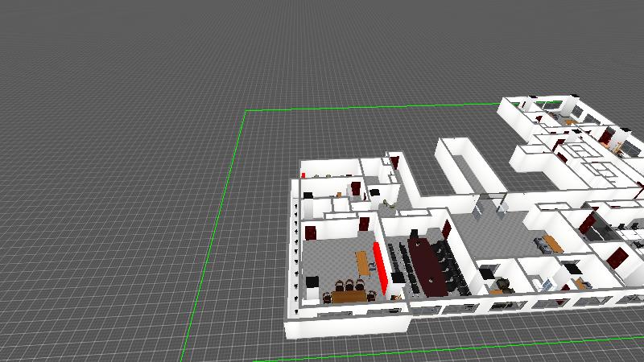644x362 pixels.
Task: Select the brown meeting table with chairs
Action: [346, 296]
